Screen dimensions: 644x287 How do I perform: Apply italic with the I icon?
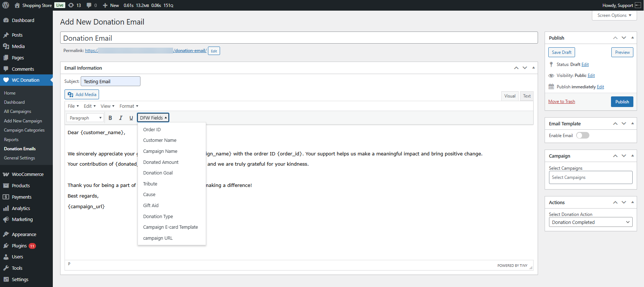coord(121,118)
